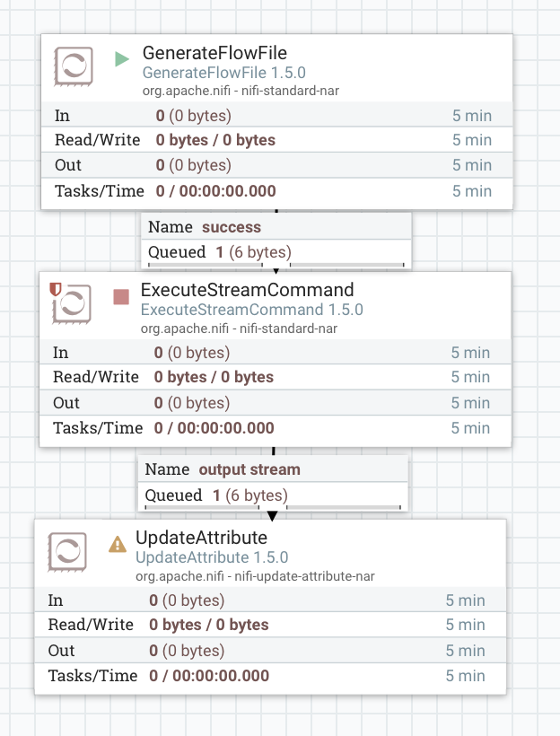
Task: Click the green running status arrow
Action: 122,59
